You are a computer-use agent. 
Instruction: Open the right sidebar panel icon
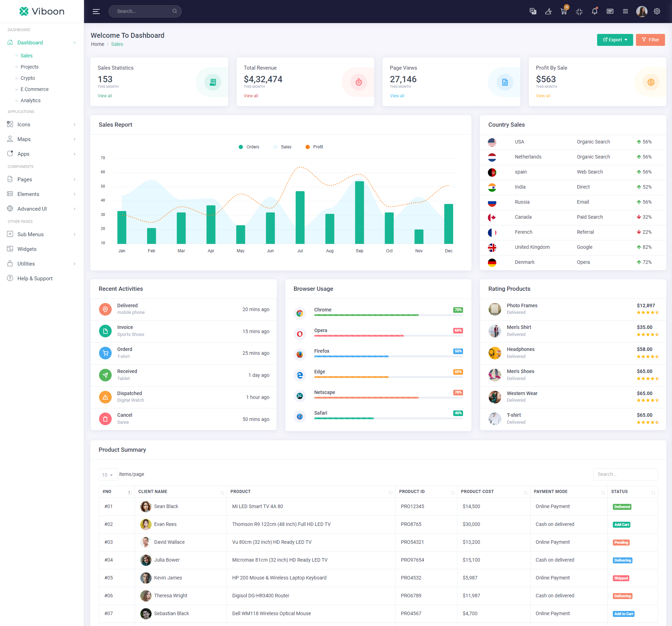point(625,11)
